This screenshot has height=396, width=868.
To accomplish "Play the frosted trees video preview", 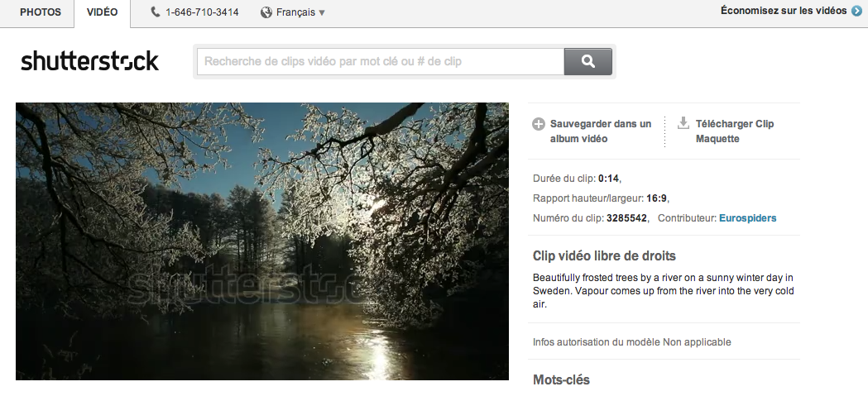I will (262, 241).
